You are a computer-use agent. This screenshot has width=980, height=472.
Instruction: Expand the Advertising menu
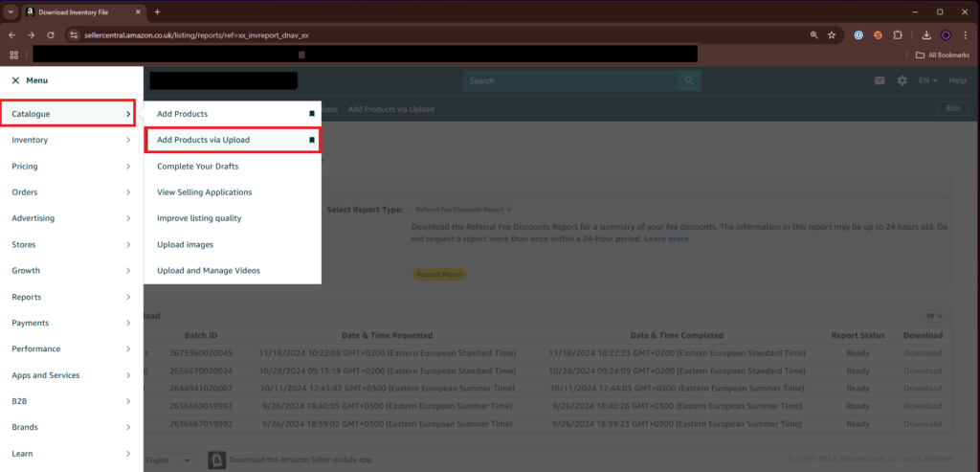coord(71,218)
